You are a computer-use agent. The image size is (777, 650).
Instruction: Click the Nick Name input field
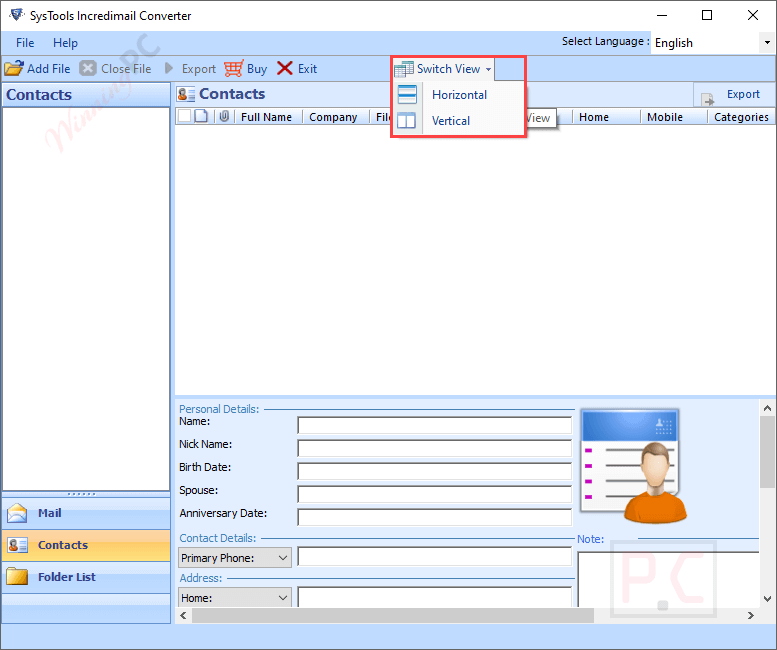click(x=435, y=448)
